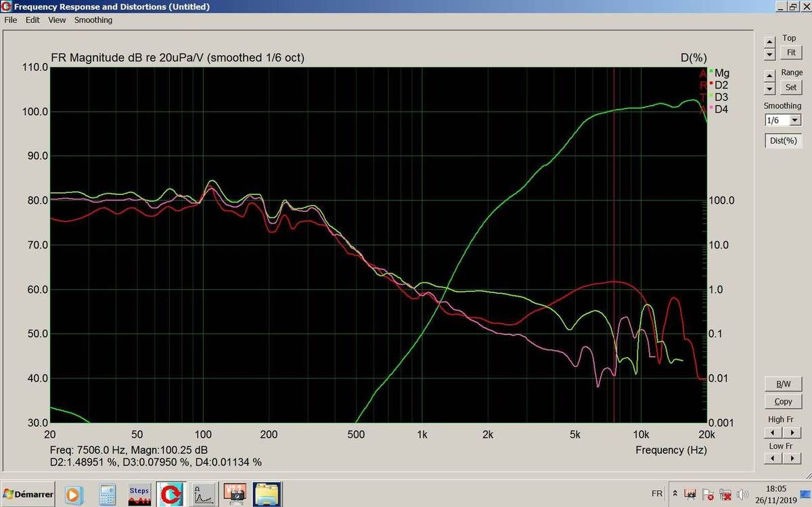Open Windows Media Player from taskbar
Image resolution: width=812 pixels, height=507 pixels.
tap(74, 494)
